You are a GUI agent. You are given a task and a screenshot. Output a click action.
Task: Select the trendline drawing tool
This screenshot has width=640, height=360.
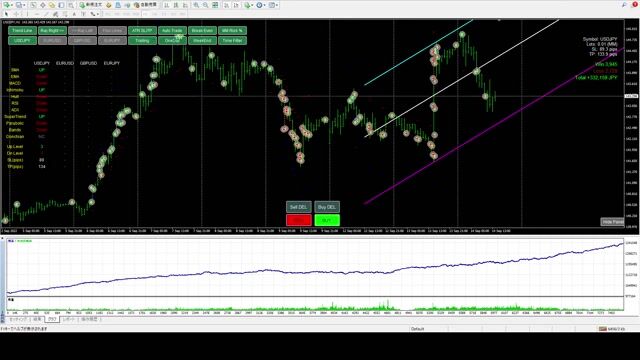point(46,14)
